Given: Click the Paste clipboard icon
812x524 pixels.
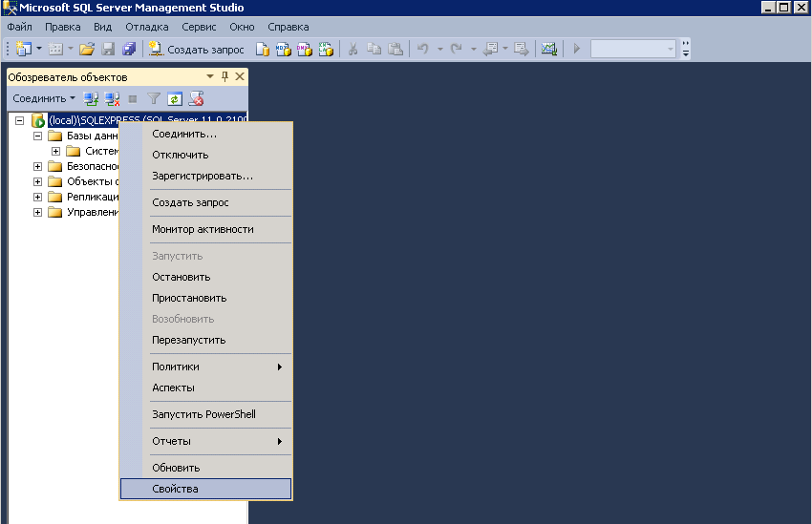Looking at the screenshot, I should pyautogui.click(x=395, y=49).
